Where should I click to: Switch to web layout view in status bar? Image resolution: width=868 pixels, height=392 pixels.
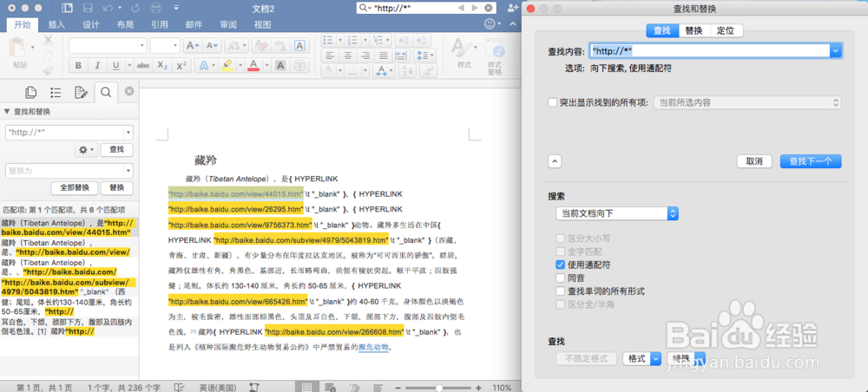[331, 387]
